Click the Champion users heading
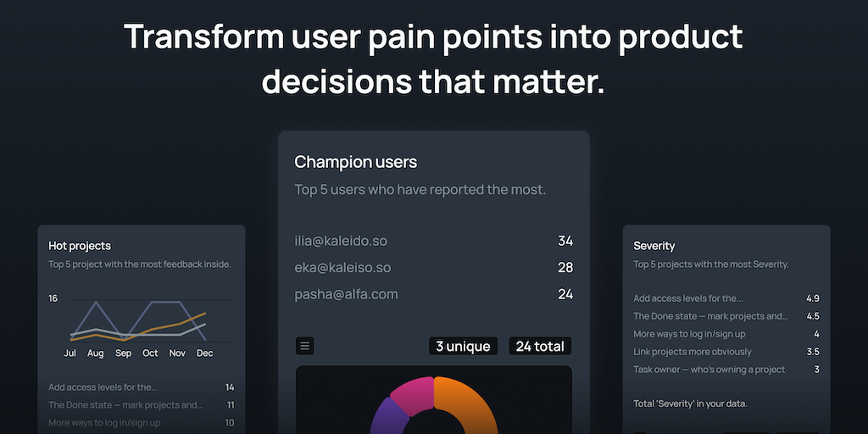868x434 pixels. click(356, 162)
